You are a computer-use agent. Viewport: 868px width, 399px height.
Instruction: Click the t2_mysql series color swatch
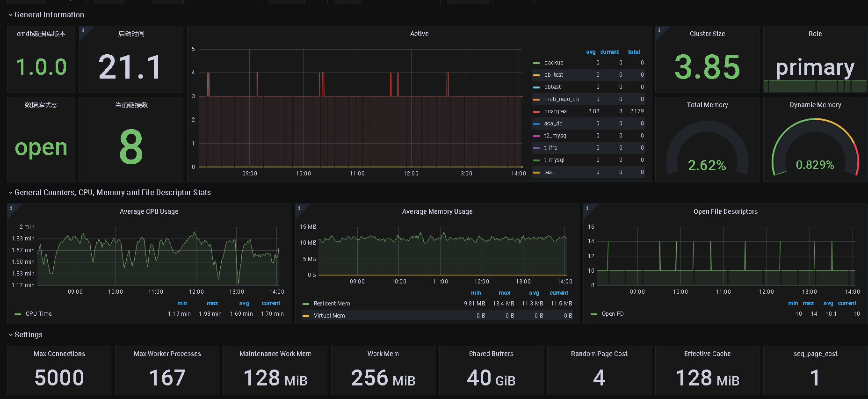[536, 136]
